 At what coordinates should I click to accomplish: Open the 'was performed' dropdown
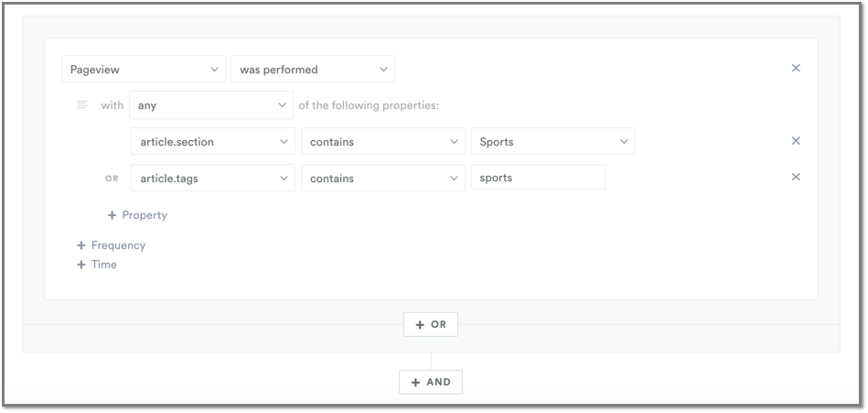[x=313, y=70]
